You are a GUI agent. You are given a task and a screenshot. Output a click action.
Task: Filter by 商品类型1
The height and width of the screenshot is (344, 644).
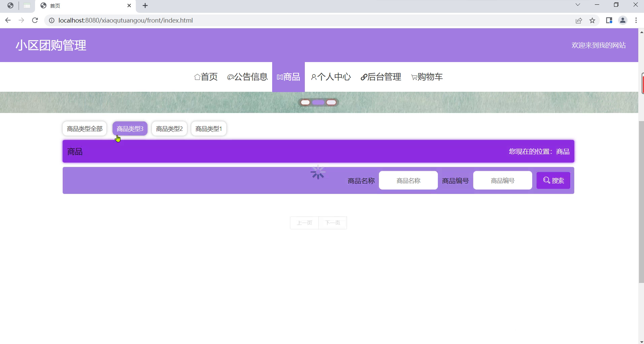tap(209, 129)
